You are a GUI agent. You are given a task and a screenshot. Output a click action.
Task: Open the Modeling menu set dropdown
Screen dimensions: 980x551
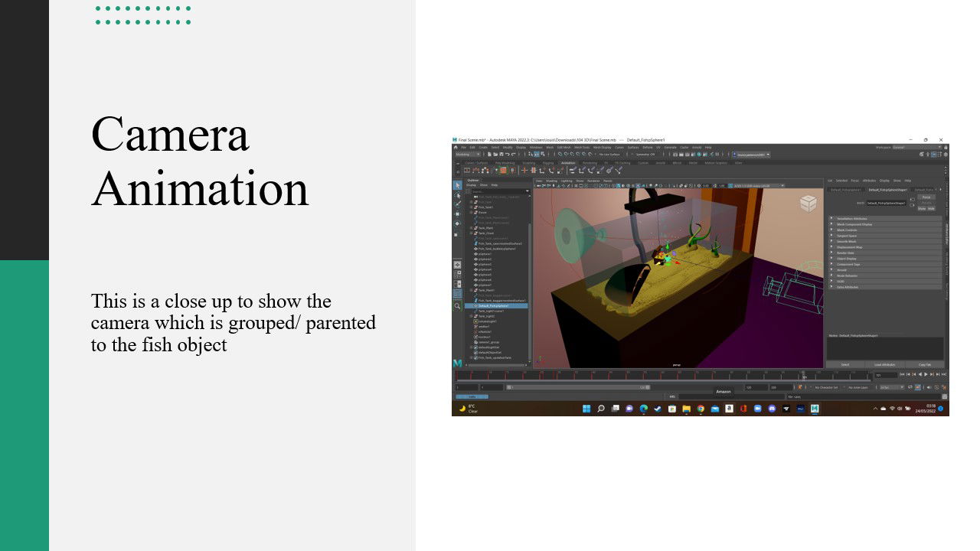pos(467,155)
